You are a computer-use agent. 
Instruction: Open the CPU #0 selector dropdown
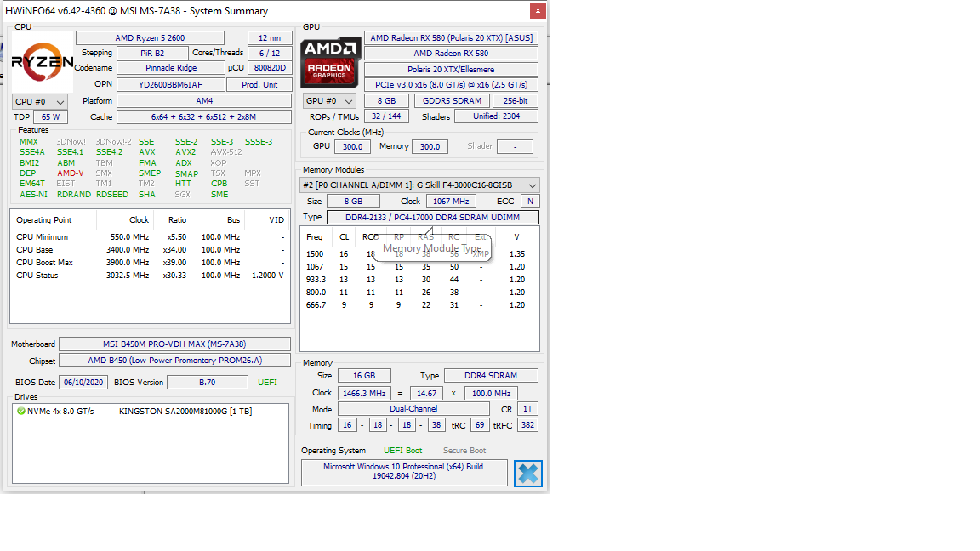[40, 101]
